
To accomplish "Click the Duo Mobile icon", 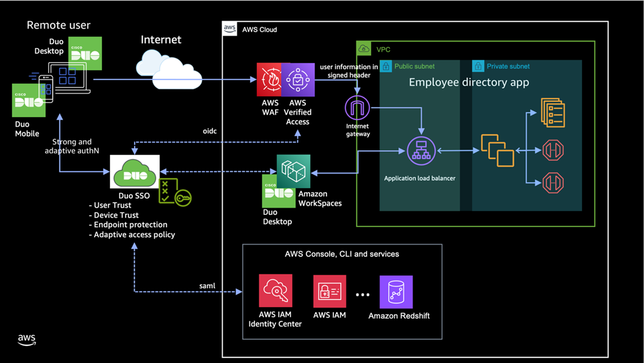I will pyautogui.click(x=29, y=100).
